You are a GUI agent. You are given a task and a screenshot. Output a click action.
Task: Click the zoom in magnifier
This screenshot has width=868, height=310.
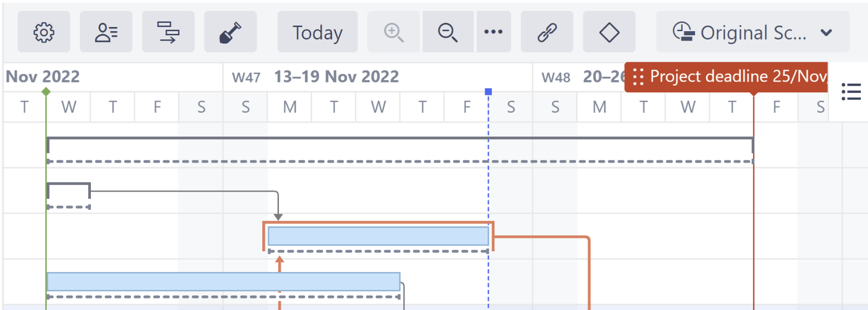(x=394, y=32)
